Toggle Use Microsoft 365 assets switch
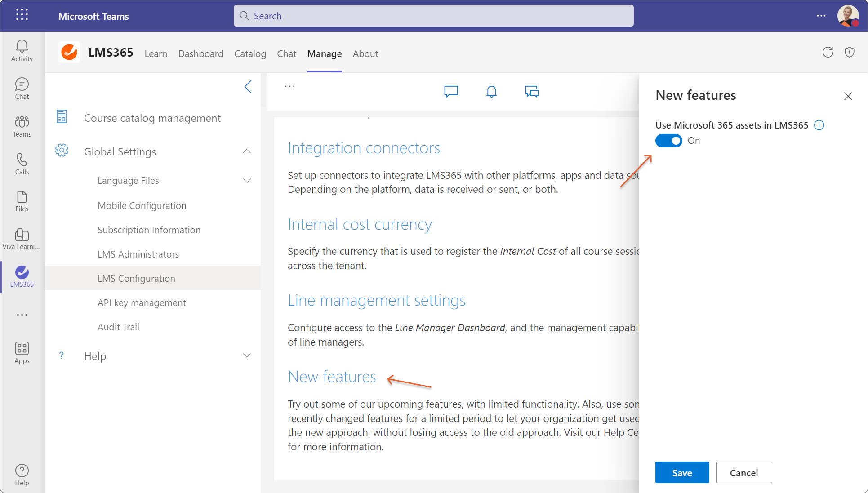Screen dimensions: 868x493 669,141
